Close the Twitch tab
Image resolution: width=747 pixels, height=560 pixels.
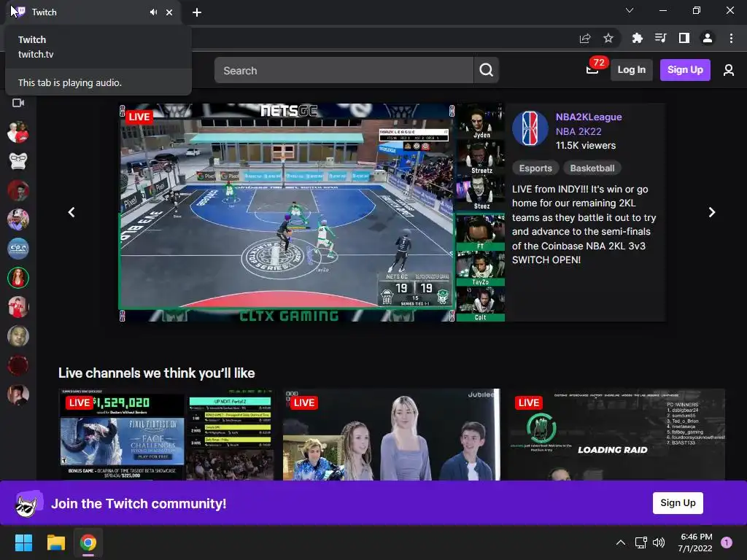(169, 12)
